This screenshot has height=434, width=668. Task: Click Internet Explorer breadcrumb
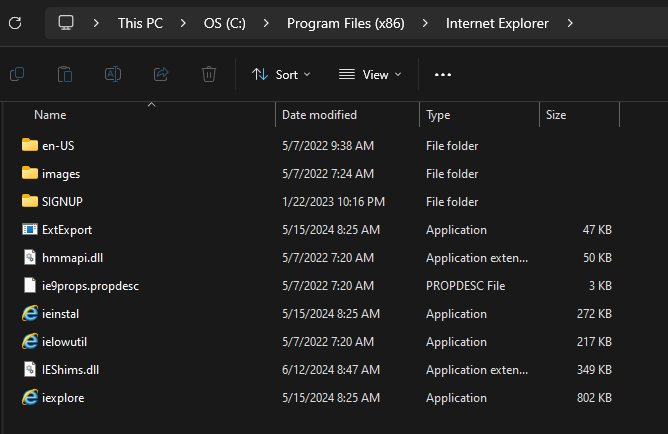497,23
